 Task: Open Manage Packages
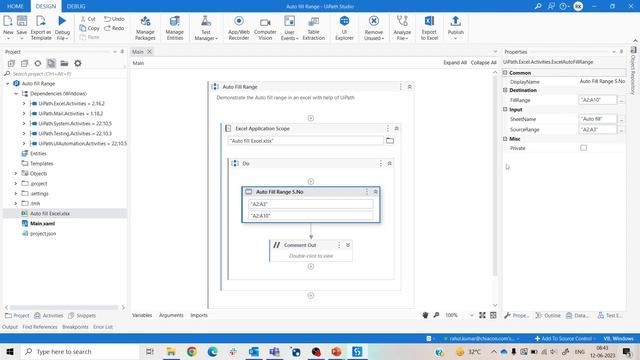(x=145, y=27)
